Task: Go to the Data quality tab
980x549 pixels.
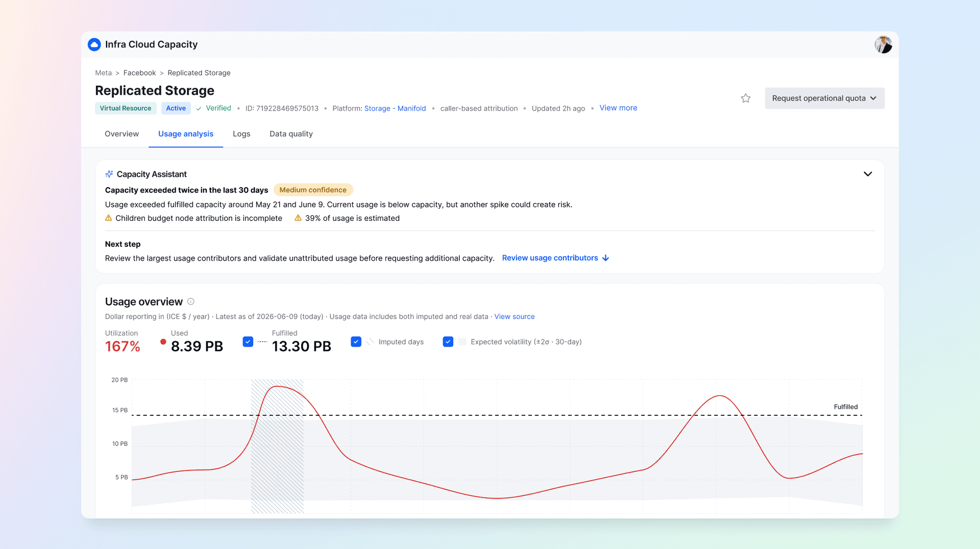Action: (x=291, y=134)
